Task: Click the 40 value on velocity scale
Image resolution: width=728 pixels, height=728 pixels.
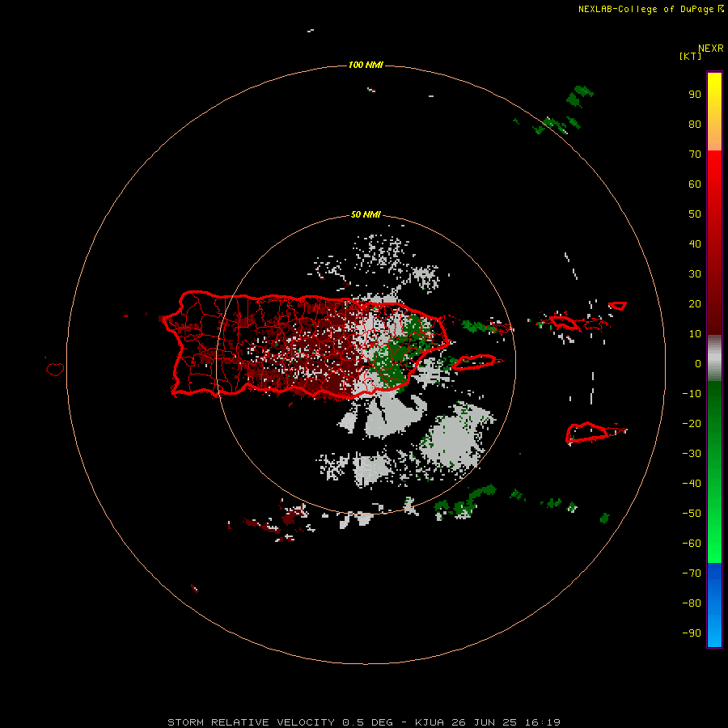Action: (695, 244)
